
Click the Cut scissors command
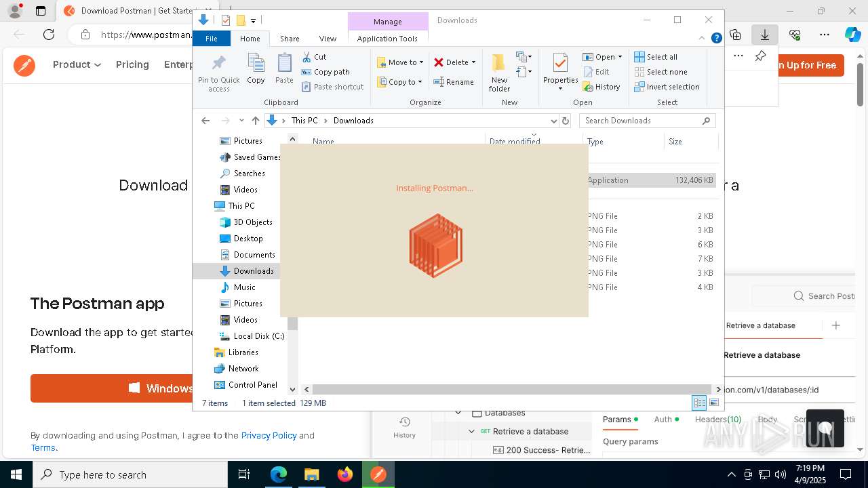314,57
